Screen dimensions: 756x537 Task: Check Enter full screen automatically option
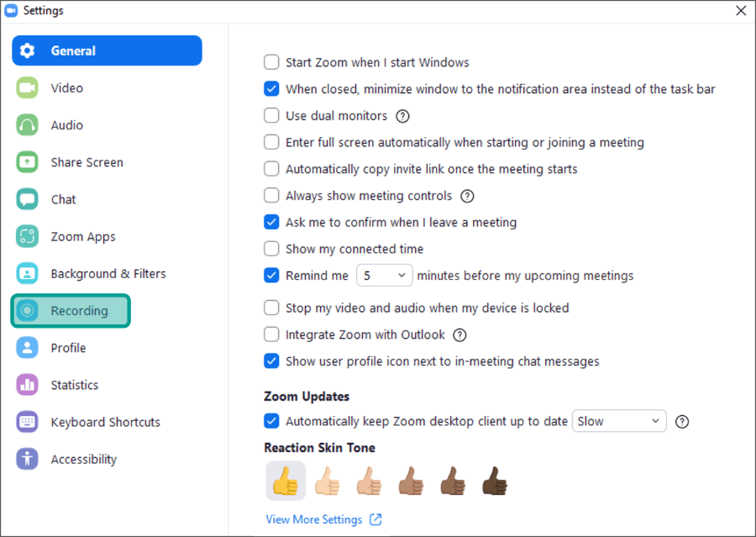271,142
